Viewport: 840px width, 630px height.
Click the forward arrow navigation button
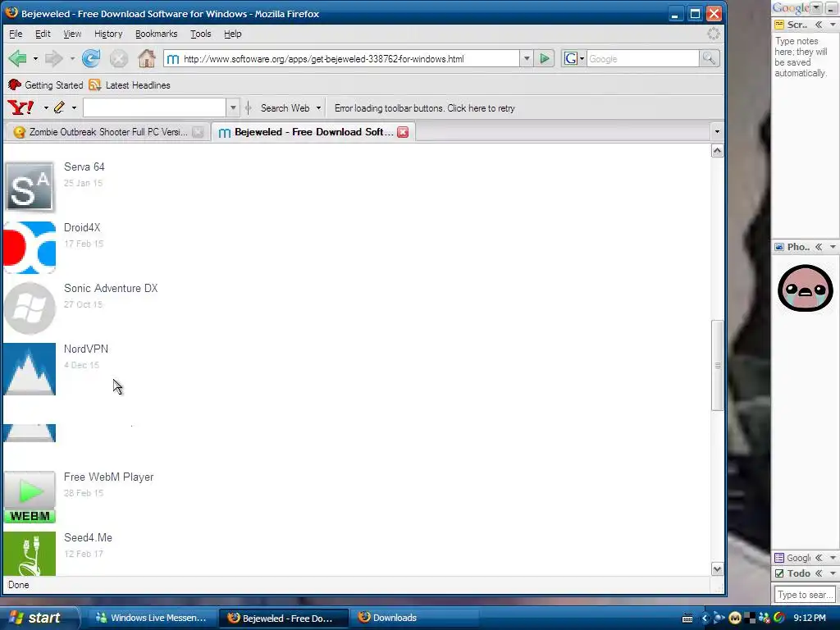click(53, 58)
